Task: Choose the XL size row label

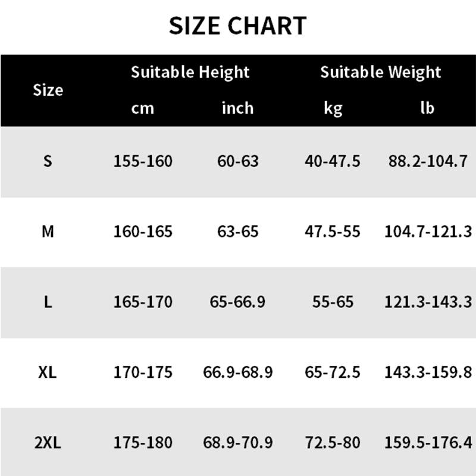Action: click(x=48, y=372)
